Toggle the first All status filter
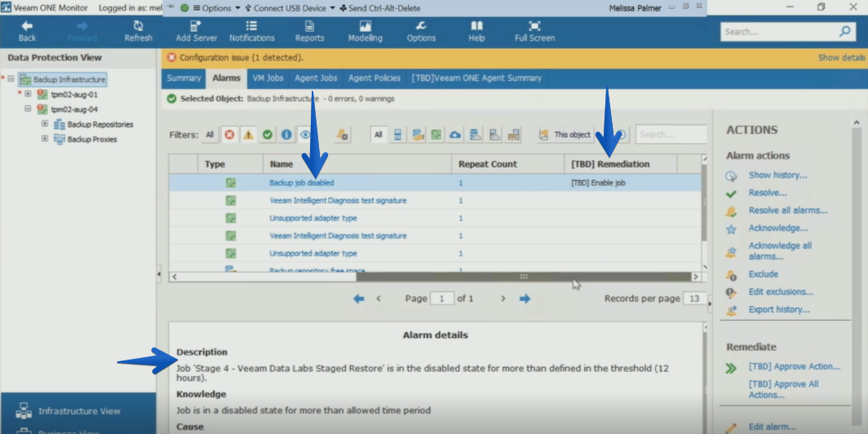The height and width of the screenshot is (434, 868). [x=209, y=134]
